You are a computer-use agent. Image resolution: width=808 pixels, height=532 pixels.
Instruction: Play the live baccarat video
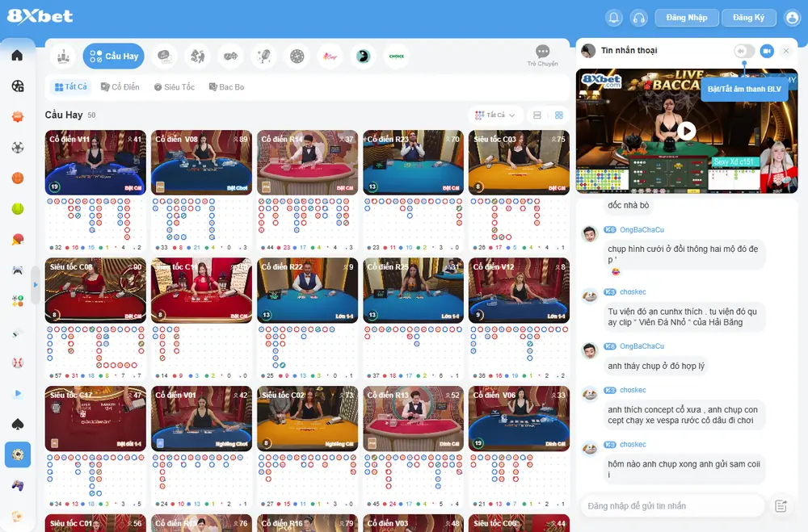686,131
